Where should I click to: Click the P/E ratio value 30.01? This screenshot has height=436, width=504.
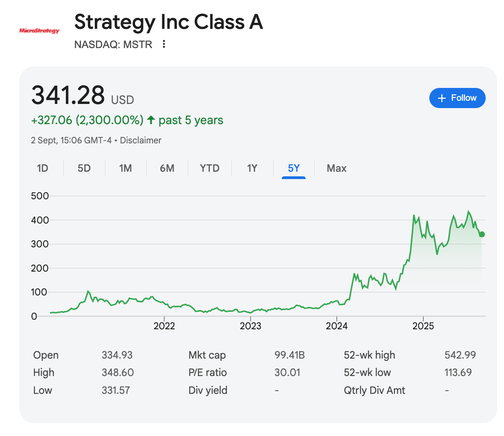[287, 372]
